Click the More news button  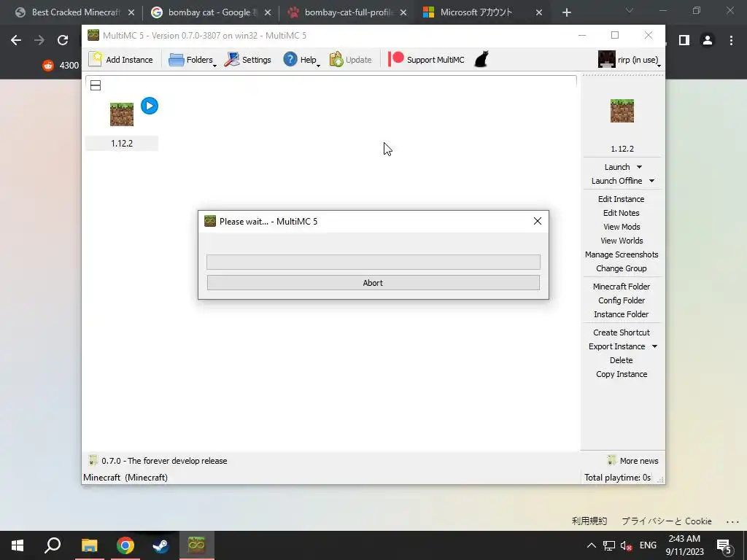(633, 461)
